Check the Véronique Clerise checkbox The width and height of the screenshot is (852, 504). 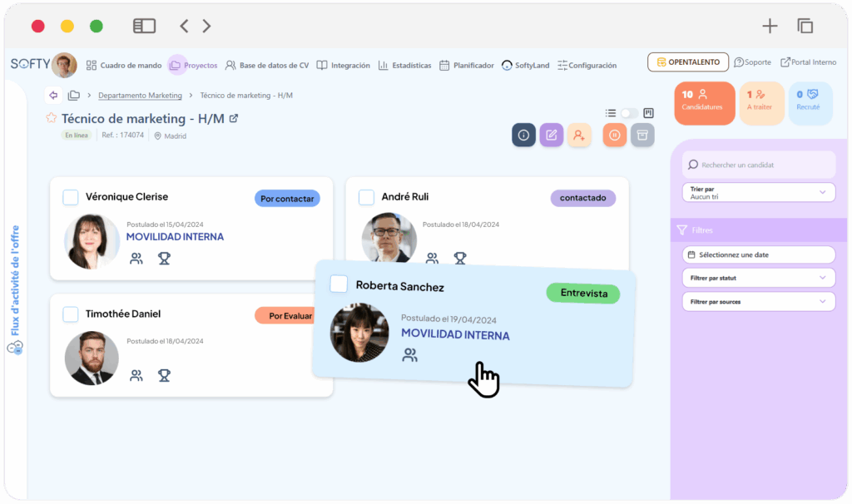pos(71,197)
